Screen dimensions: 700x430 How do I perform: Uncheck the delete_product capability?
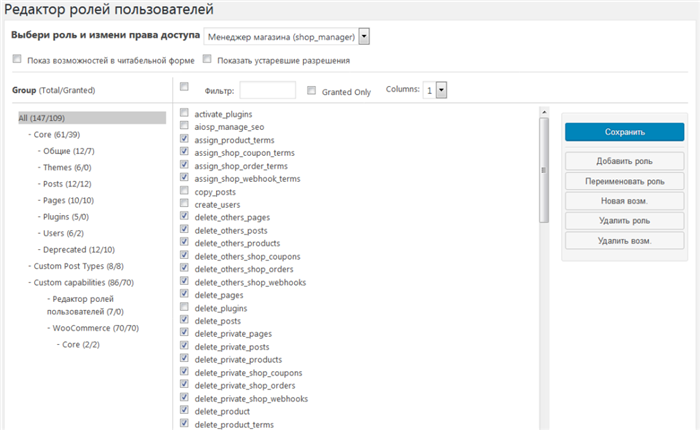pyautogui.click(x=184, y=410)
